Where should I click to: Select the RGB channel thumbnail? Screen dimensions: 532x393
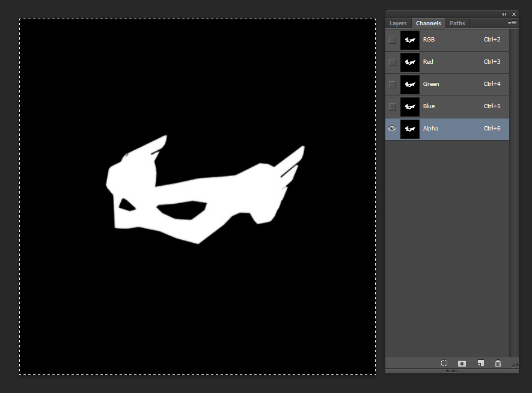click(410, 40)
